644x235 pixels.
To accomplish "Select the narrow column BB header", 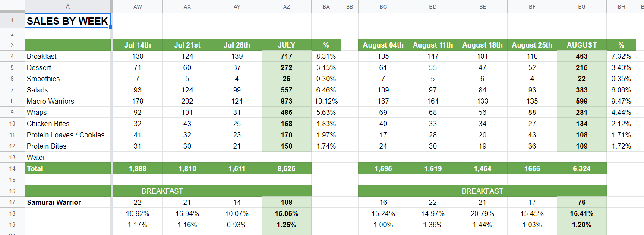I will (x=349, y=6).
